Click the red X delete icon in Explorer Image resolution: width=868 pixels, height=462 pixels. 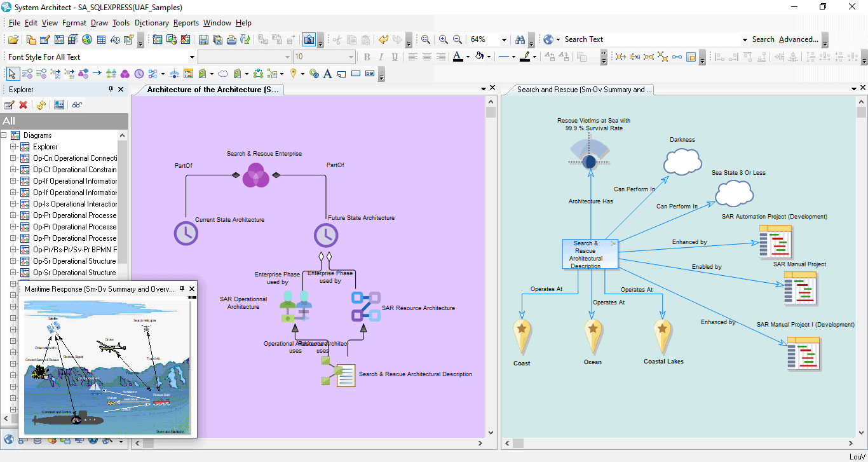click(x=24, y=105)
